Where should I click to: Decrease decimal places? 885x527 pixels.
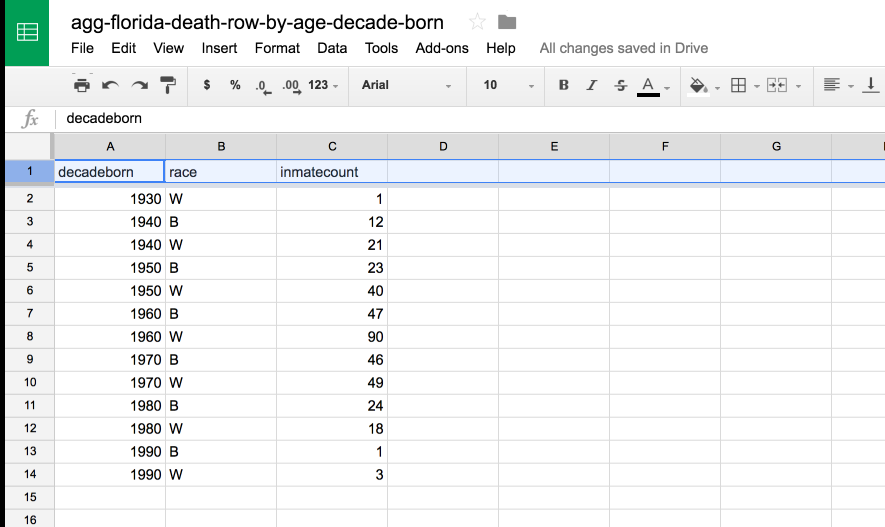[262, 86]
